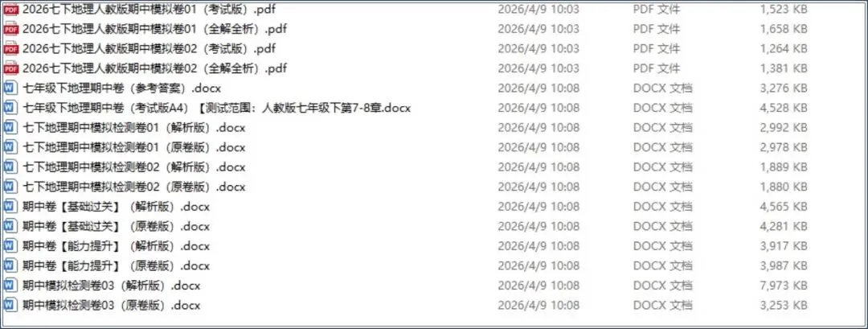Click PDF icon of 模拟卷01（考试版）.pdf
This screenshot has height=329, width=868.
[x=11, y=9]
